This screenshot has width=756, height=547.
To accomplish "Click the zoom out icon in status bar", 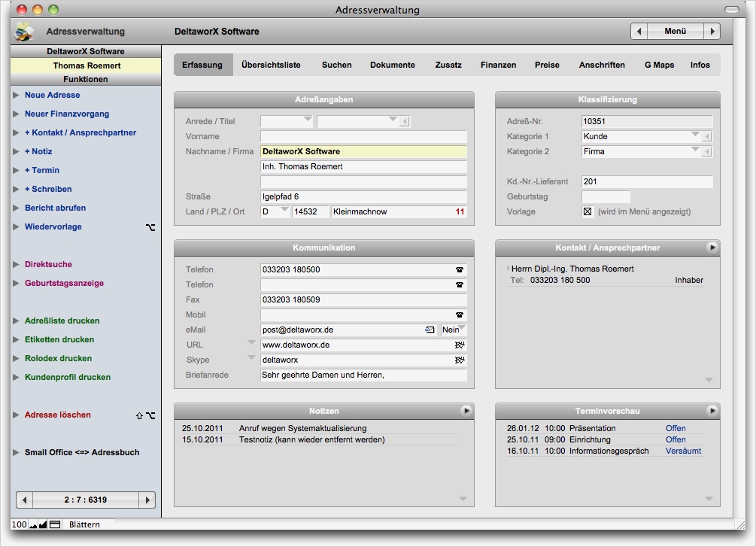I will [x=33, y=524].
